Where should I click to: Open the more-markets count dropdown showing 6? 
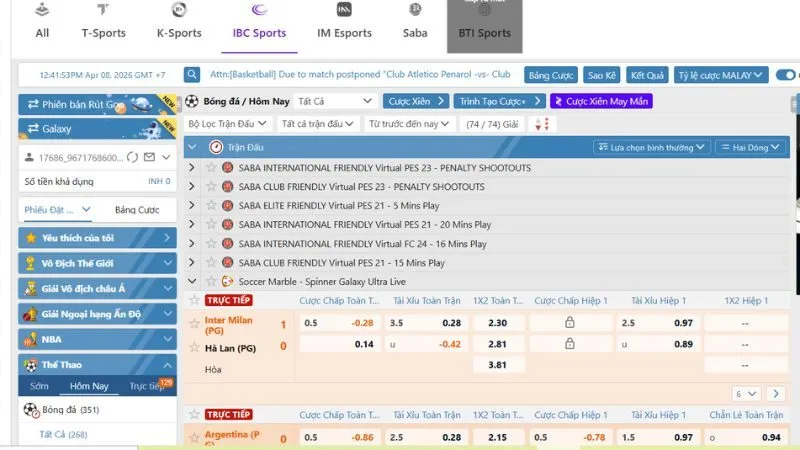click(x=746, y=394)
